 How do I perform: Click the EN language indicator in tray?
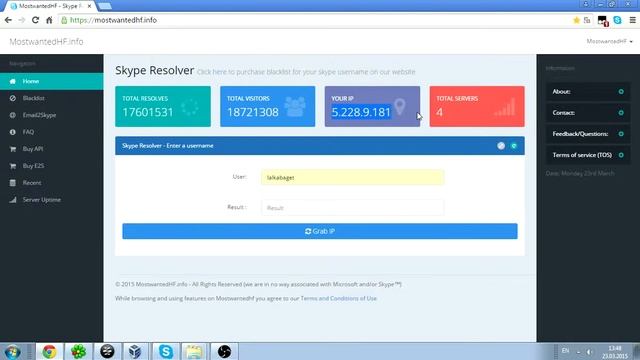coord(565,351)
